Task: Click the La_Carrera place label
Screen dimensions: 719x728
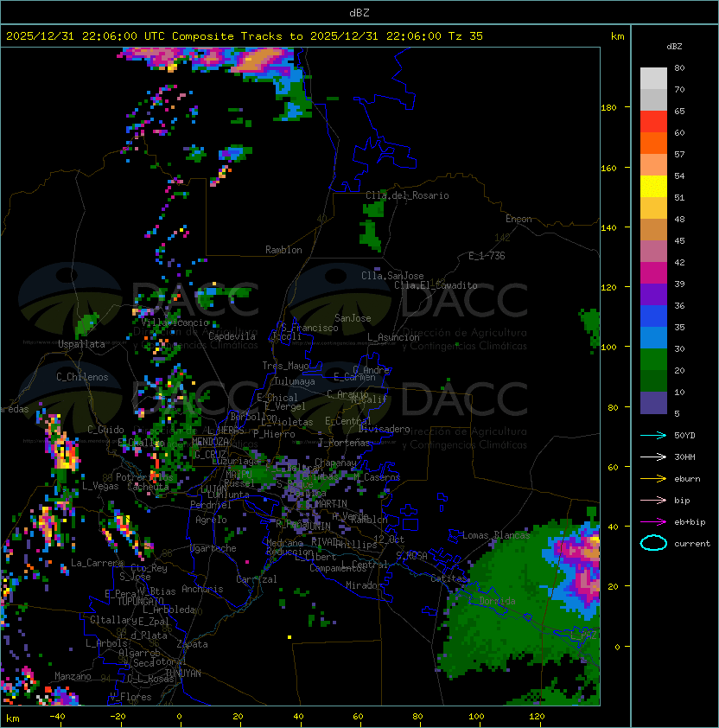Action: click(x=98, y=563)
